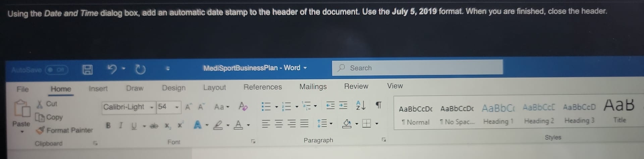644x159 pixels.
Task: Open the Calibri-Light font name dropdown
Action: 152,107
